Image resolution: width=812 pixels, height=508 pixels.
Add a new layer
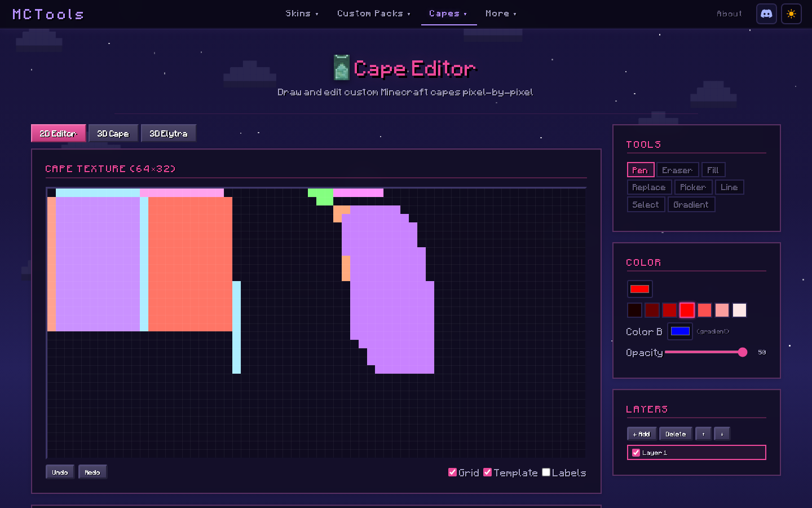[642, 433]
